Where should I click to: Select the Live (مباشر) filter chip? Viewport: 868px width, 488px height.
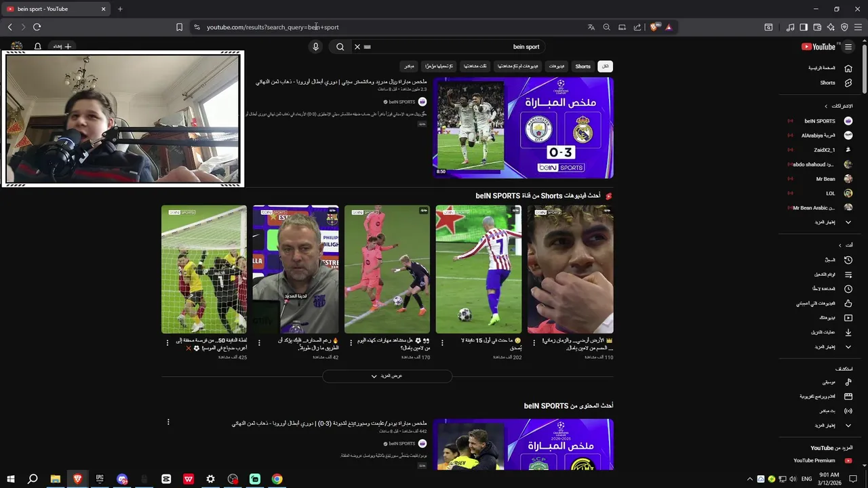409,66
